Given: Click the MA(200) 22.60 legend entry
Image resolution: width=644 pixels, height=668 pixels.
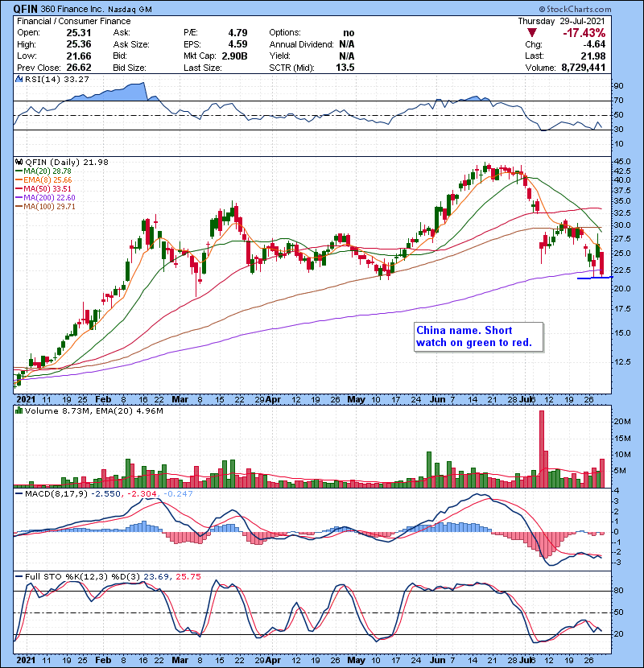Looking at the screenshot, I should 45,198.
